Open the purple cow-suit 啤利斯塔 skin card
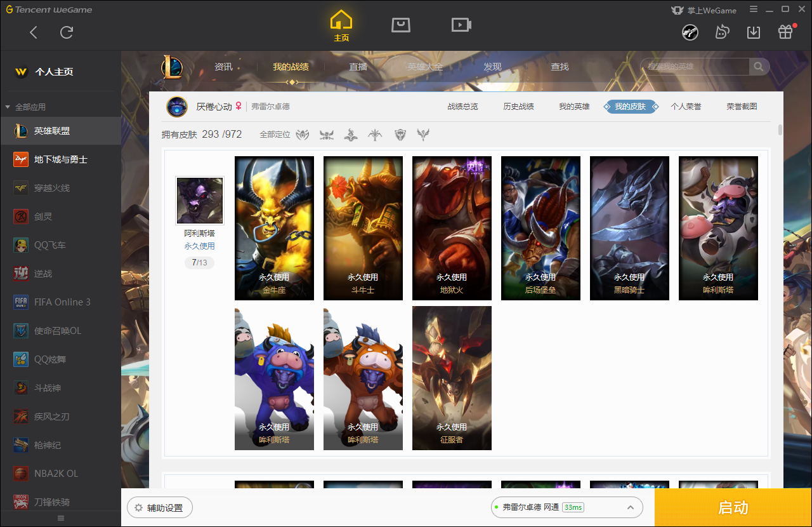The height and width of the screenshot is (527, 812). [274, 378]
